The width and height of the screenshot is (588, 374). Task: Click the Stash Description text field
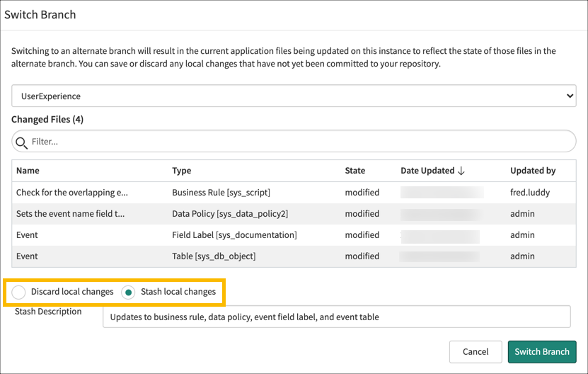tap(337, 317)
